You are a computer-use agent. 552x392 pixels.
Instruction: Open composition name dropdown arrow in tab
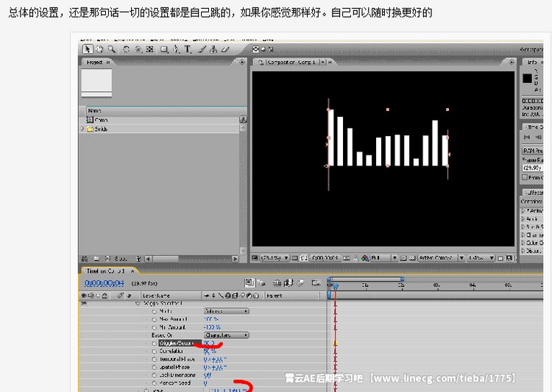click(x=322, y=62)
